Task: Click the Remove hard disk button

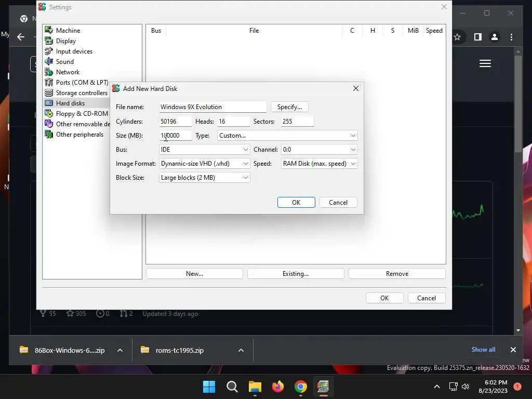Action: [397, 273]
